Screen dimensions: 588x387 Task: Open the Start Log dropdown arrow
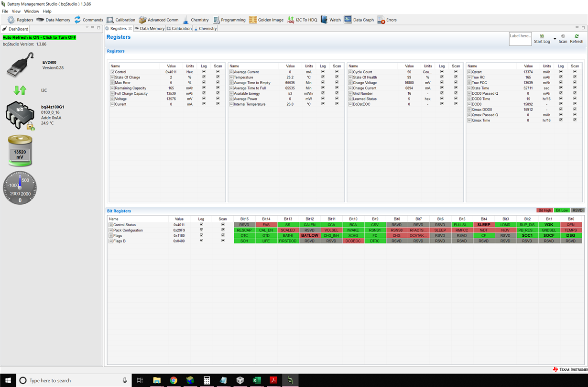(555, 38)
